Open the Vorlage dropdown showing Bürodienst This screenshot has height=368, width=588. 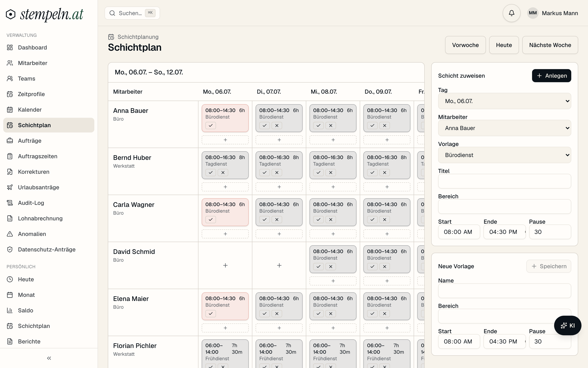[x=504, y=155]
